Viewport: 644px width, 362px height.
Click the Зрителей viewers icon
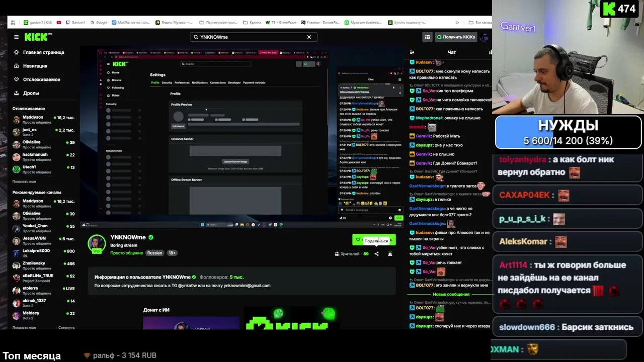(x=337, y=254)
